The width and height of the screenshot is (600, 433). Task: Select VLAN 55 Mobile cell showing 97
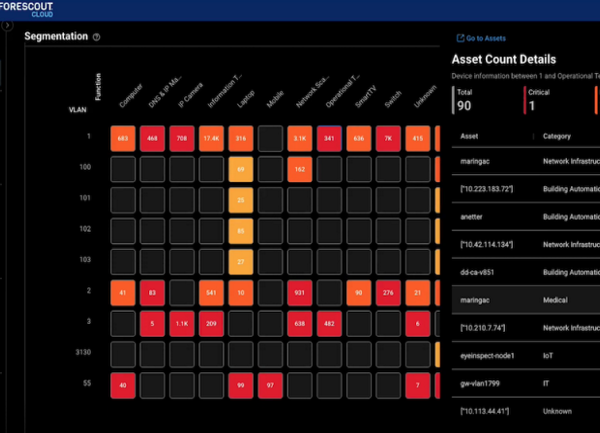tap(270, 385)
